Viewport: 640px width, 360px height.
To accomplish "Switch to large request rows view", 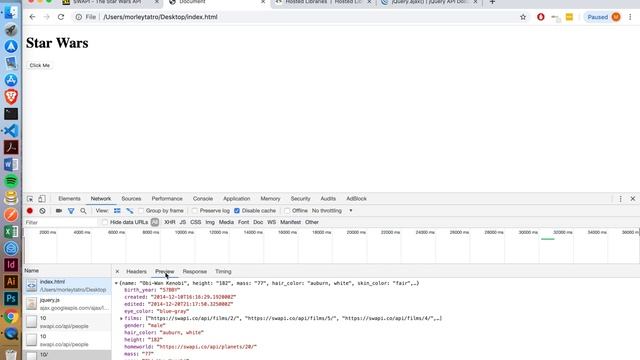I will pyautogui.click(x=117, y=211).
